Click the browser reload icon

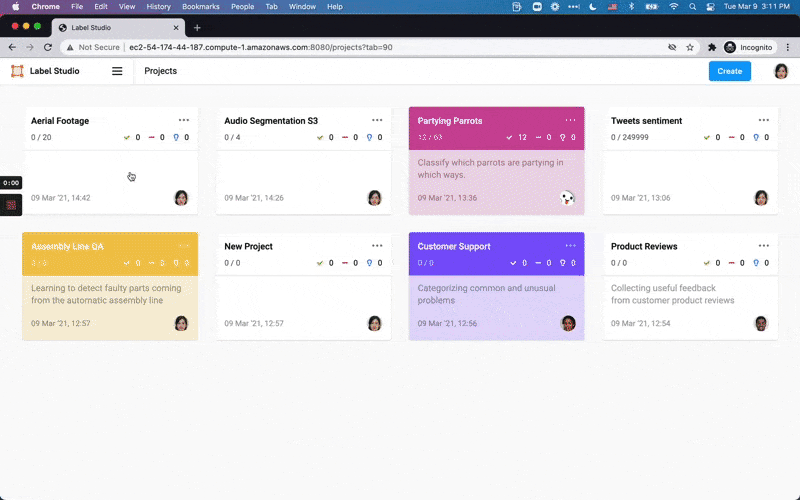tap(47, 47)
